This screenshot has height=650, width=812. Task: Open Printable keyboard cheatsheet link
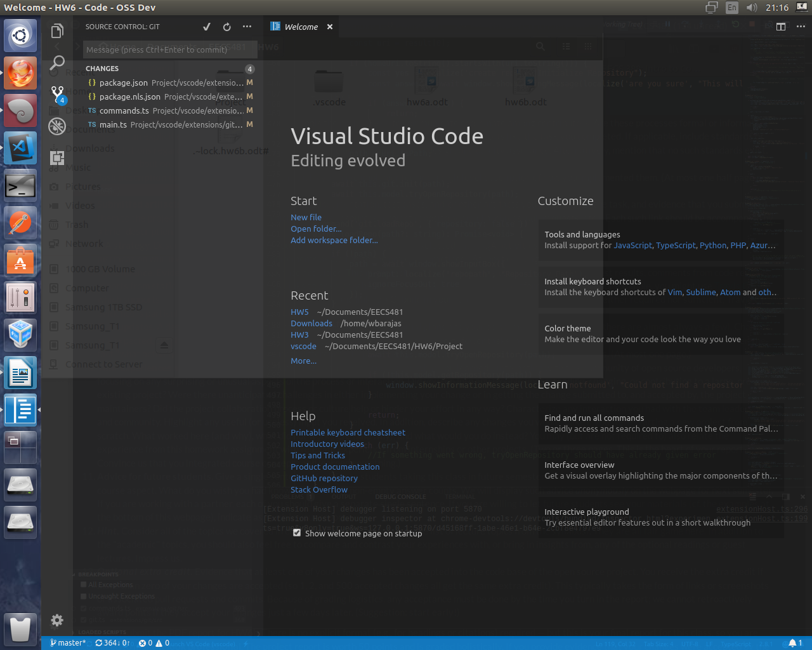point(348,432)
